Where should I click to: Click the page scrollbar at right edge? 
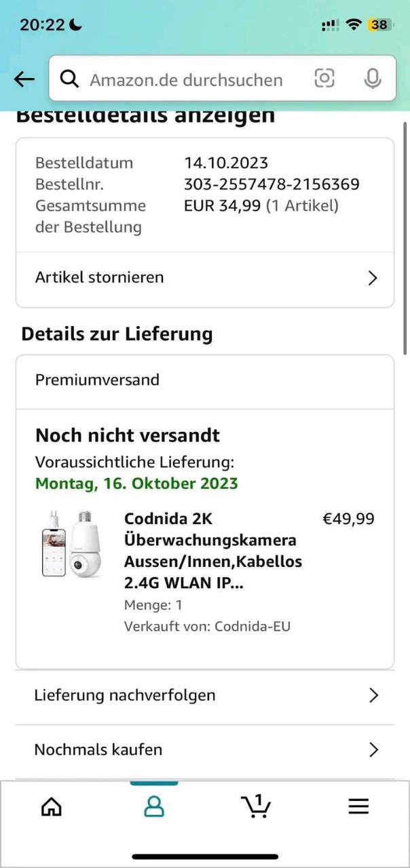(406, 237)
